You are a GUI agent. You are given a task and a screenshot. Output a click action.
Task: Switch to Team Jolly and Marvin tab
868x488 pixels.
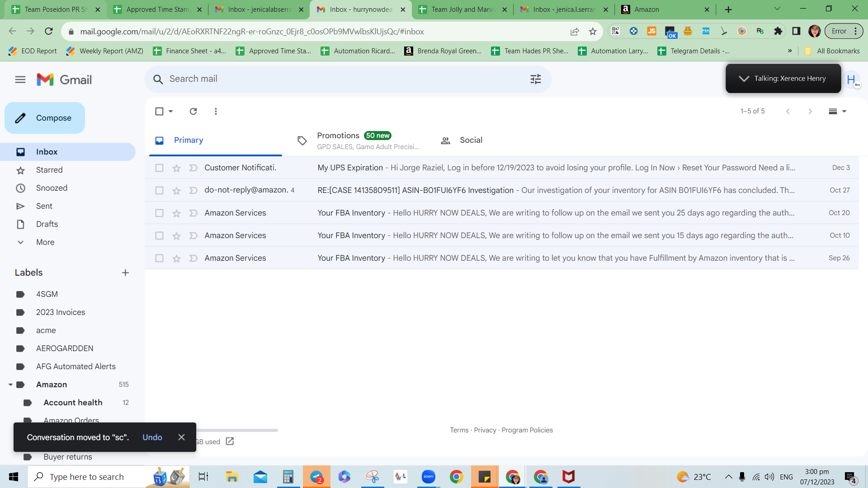coord(463,9)
